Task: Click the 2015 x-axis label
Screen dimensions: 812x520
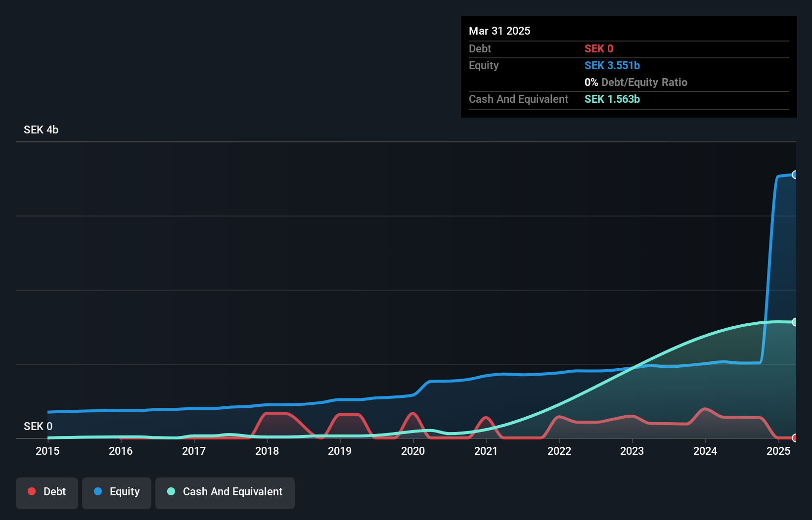Action: [x=47, y=451]
